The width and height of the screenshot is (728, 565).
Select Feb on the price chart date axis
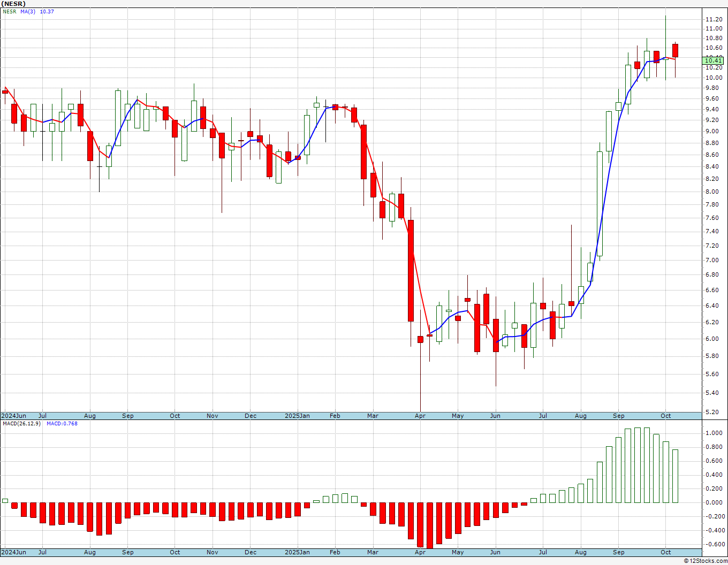click(x=335, y=416)
